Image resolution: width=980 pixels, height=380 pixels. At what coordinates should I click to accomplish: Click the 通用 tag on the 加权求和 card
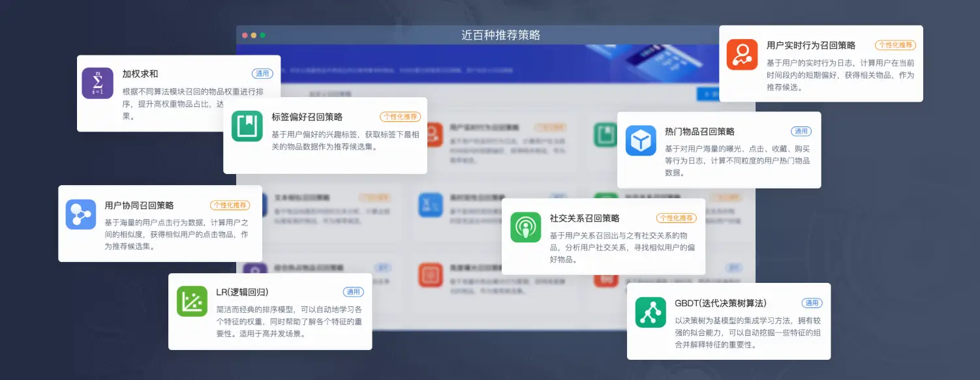(262, 74)
